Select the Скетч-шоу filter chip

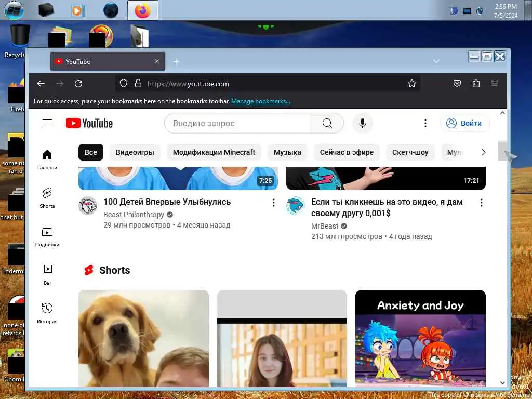point(410,152)
